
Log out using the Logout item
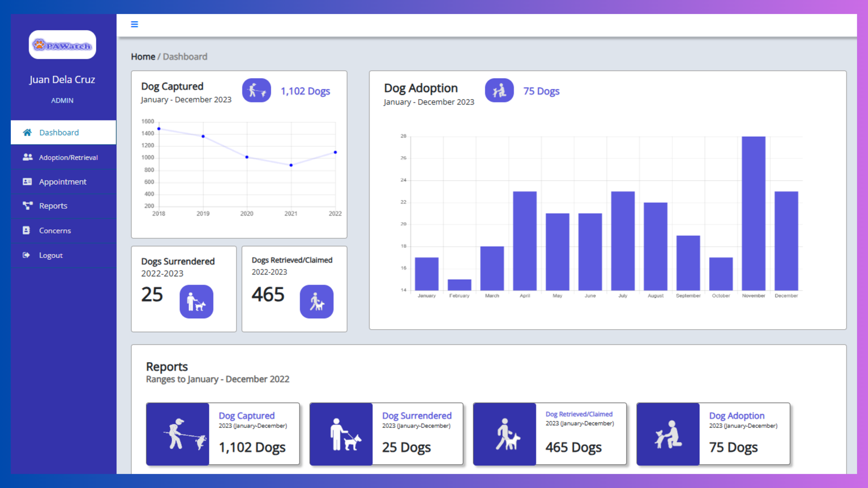point(50,255)
